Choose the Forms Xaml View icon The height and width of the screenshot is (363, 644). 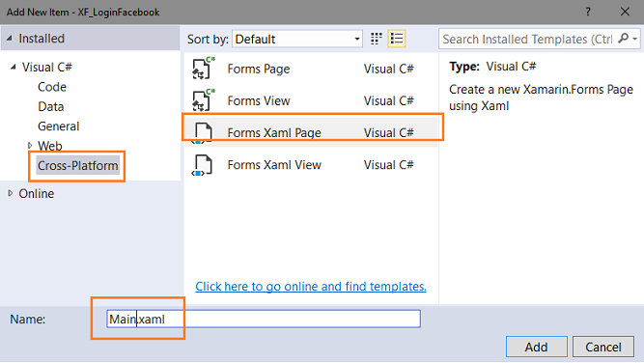pos(202,165)
